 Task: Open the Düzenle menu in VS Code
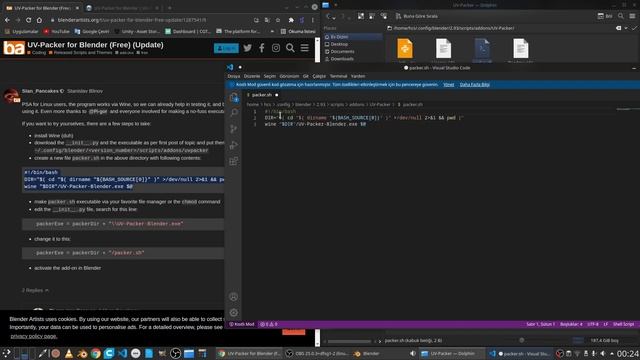252,76
